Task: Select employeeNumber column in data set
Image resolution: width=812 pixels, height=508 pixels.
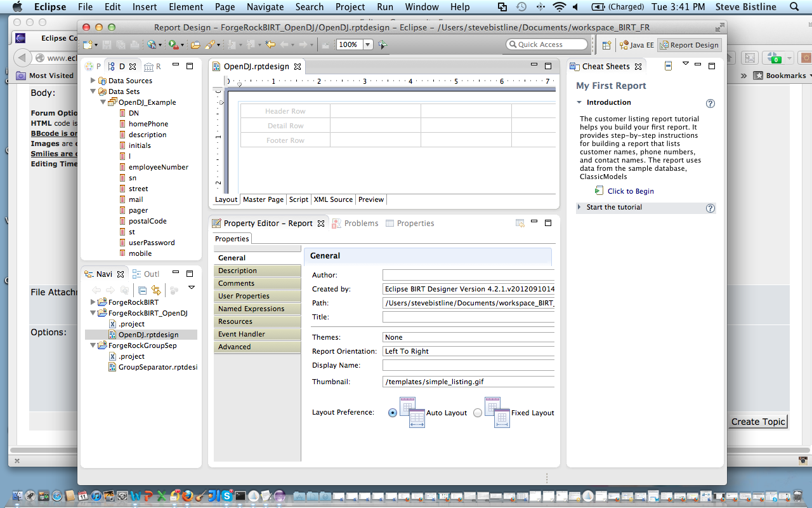Action: tap(158, 167)
